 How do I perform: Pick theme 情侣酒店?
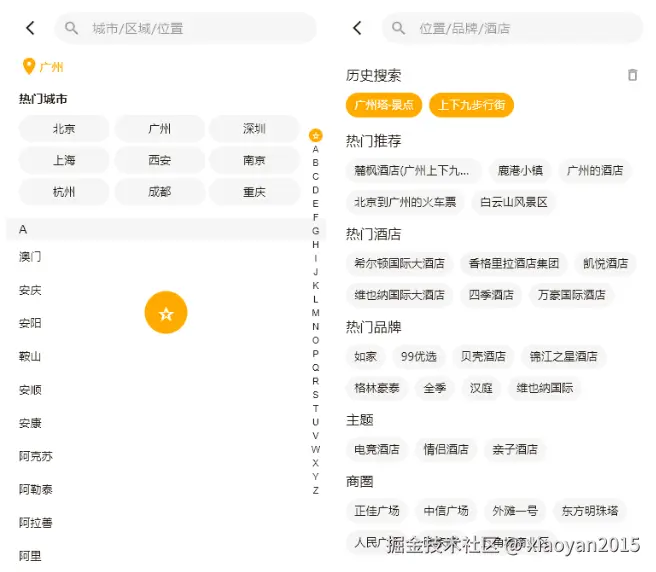pos(446,449)
